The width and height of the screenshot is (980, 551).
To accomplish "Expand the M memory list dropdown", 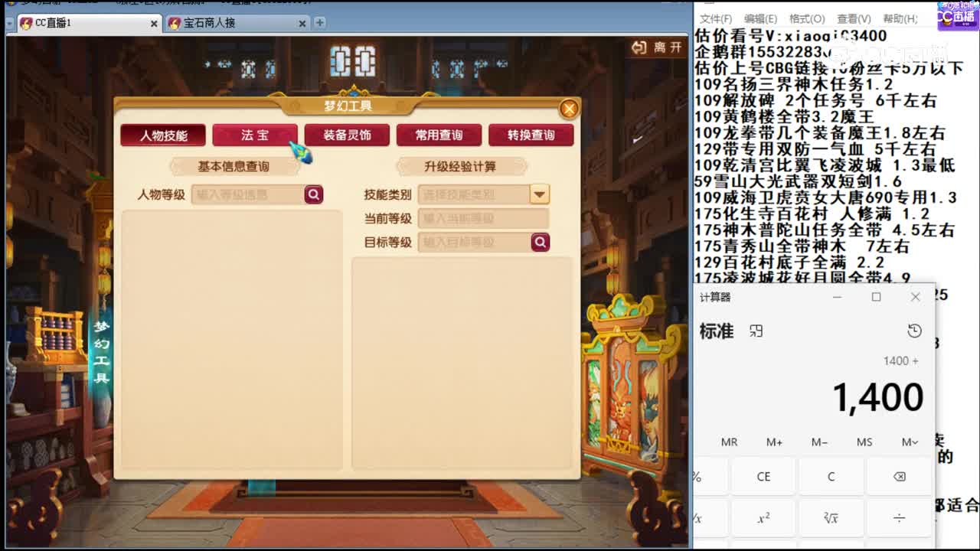I will coord(910,442).
